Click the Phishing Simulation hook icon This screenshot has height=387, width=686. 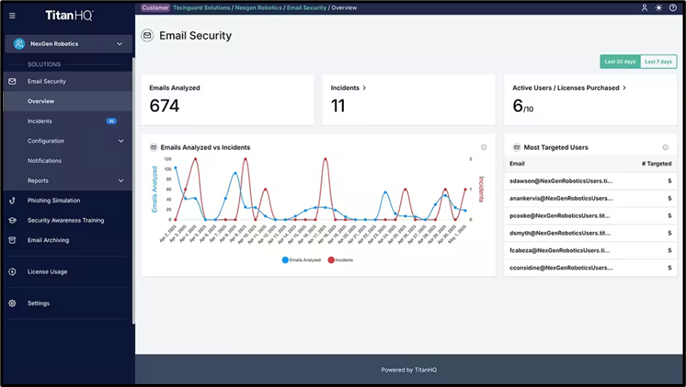pos(12,200)
